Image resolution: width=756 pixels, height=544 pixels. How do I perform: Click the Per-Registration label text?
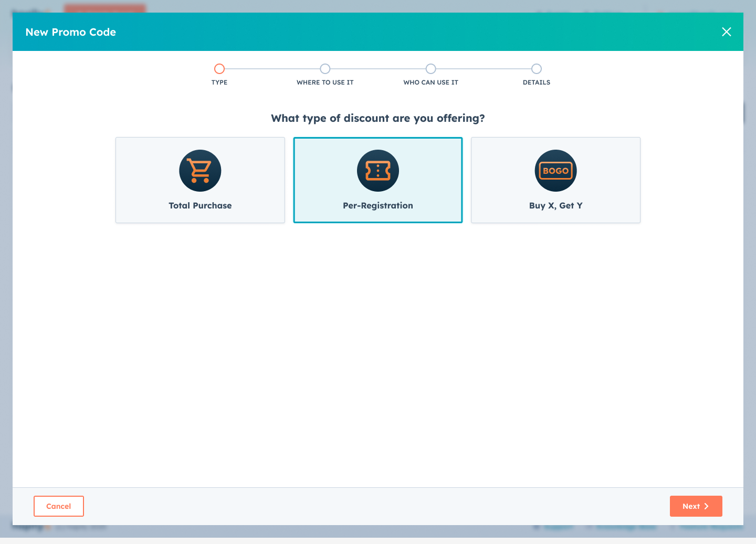(x=378, y=206)
